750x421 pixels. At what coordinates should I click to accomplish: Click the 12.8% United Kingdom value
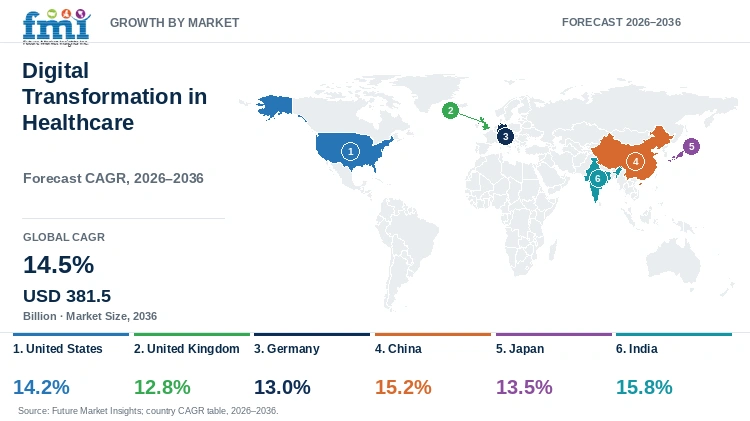pos(162,387)
